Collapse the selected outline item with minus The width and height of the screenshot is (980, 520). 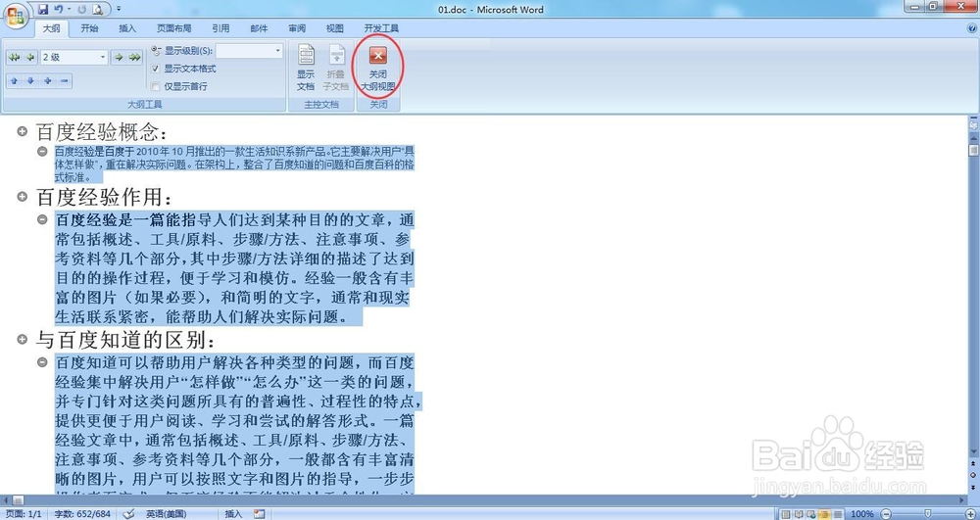tap(65, 80)
